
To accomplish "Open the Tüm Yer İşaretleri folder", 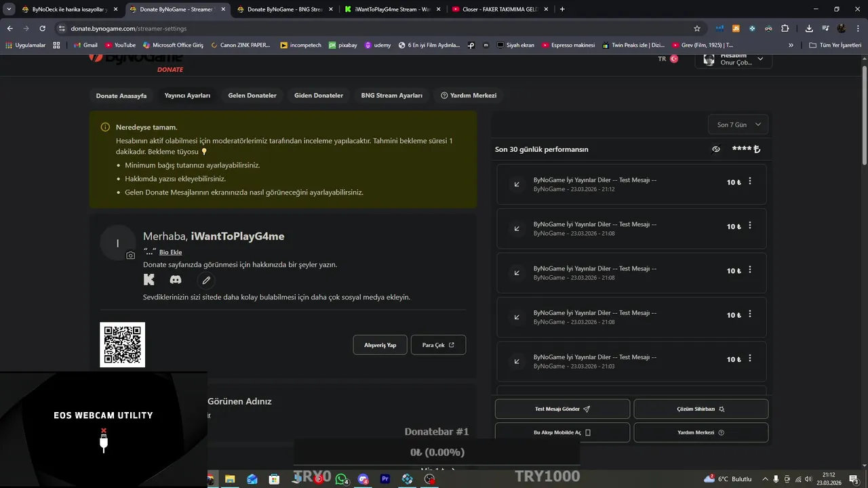I will (835, 45).
